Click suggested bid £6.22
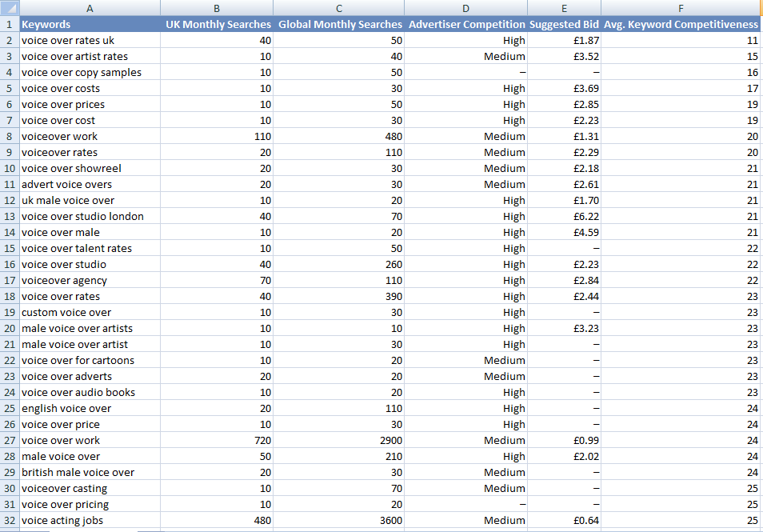The image size is (763, 532). click(564, 216)
